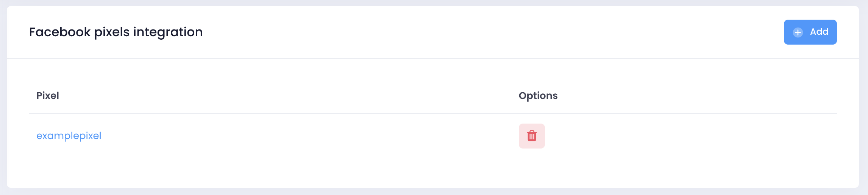Click the Options column header

538,96
